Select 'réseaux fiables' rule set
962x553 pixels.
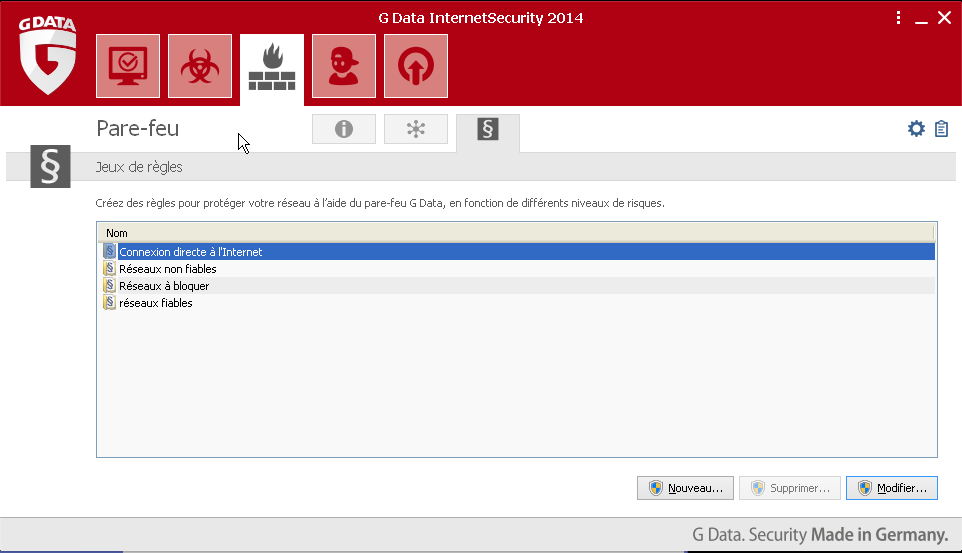517,303
